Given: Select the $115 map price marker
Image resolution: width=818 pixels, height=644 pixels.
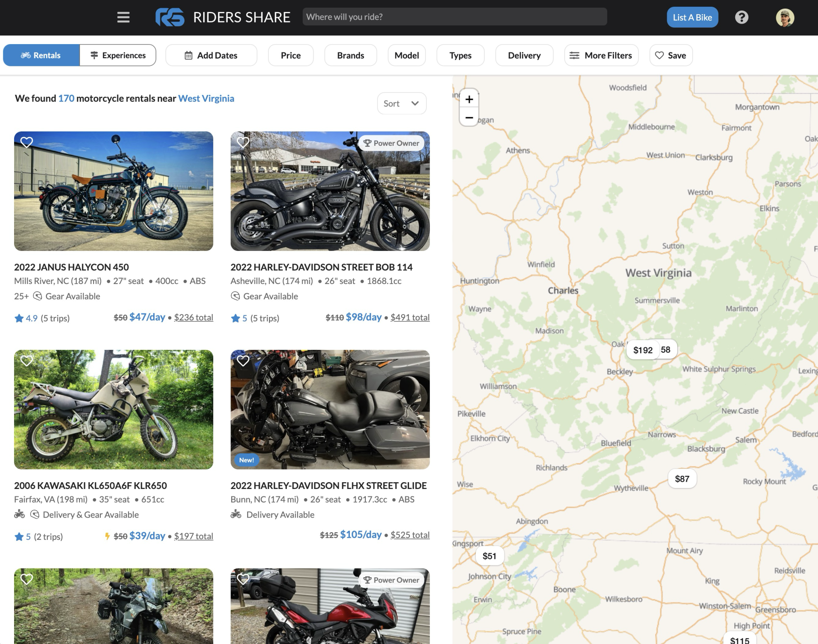Looking at the screenshot, I should point(740,639).
